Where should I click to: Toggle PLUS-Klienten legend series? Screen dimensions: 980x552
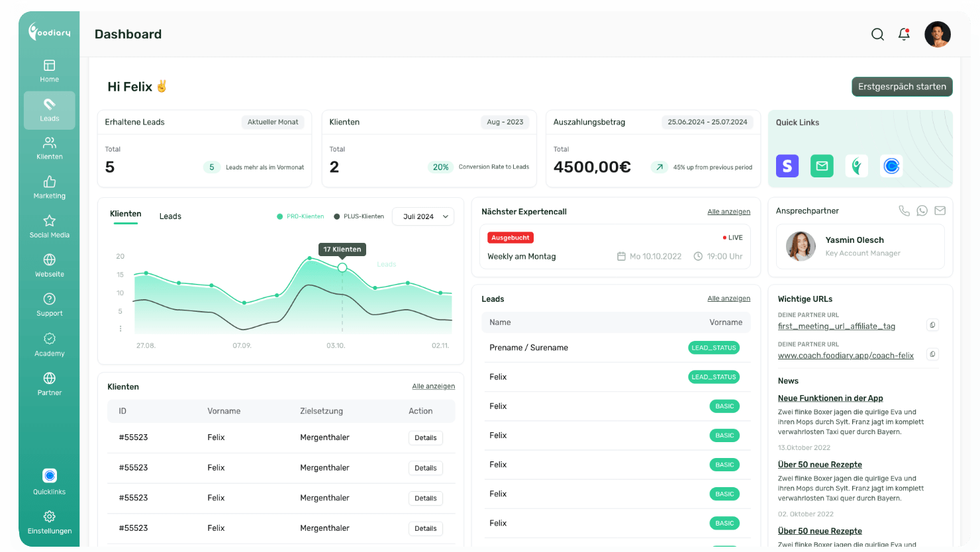coord(359,216)
